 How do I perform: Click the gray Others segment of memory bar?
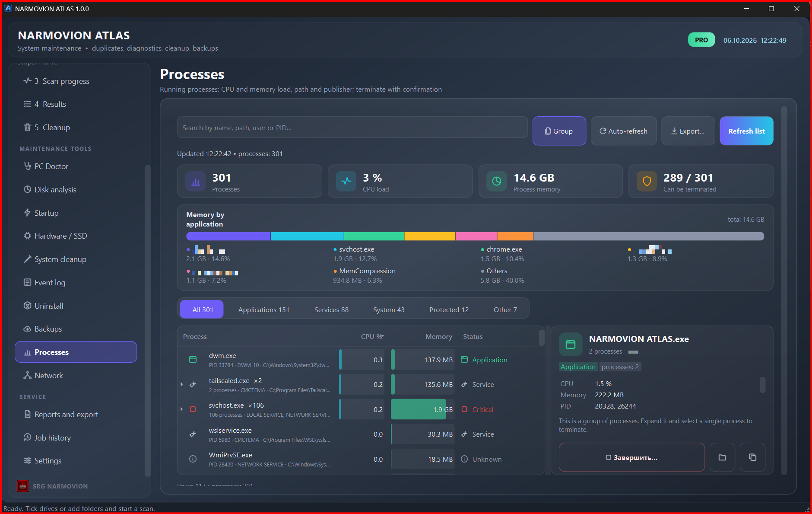point(649,236)
